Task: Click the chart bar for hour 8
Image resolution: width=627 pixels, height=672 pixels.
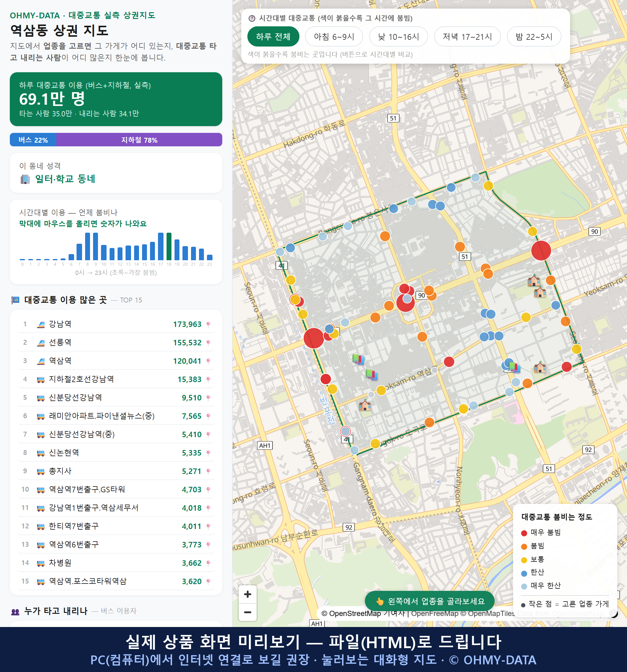Action: tap(88, 246)
